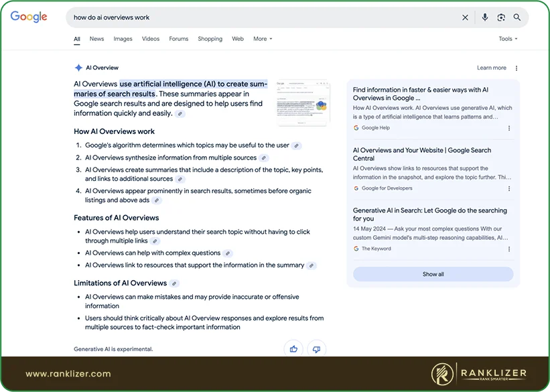Open source link icon after 'listings and above ads'
Image resolution: width=550 pixels, height=392 pixels.
[157, 200]
